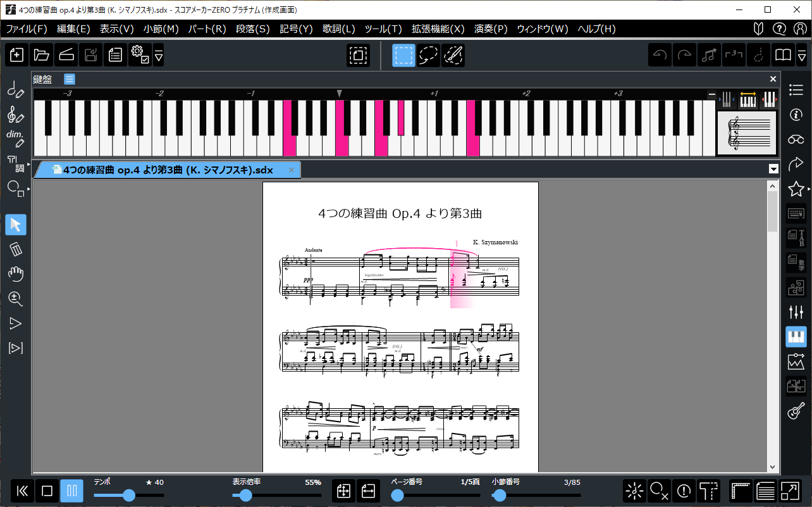Click the glasses viewer icon
This screenshot has width=812, height=507.
point(796,139)
